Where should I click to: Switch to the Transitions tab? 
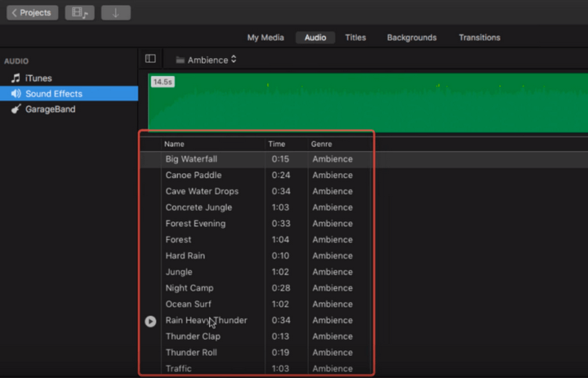[x=480, y=38]
